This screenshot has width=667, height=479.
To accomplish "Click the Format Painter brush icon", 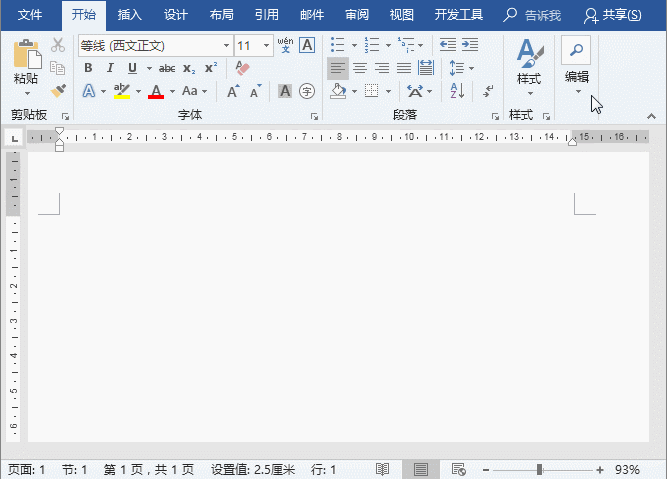I will point(58,91).
